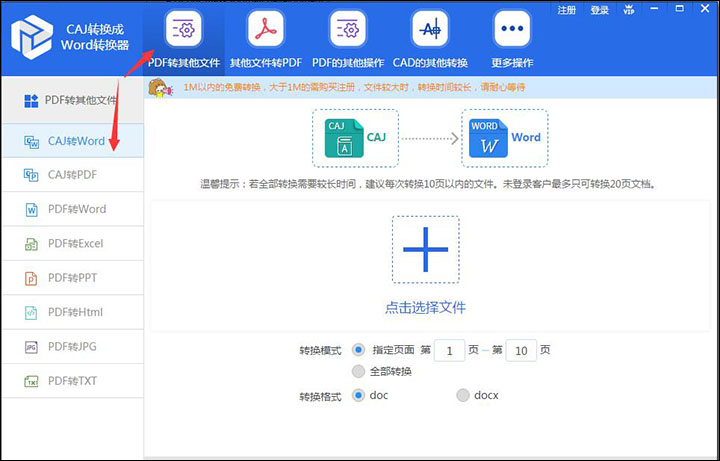The width and height of the screenshot is (720, 461).
Task: Maximize the converter window
Action: [680, 9]
